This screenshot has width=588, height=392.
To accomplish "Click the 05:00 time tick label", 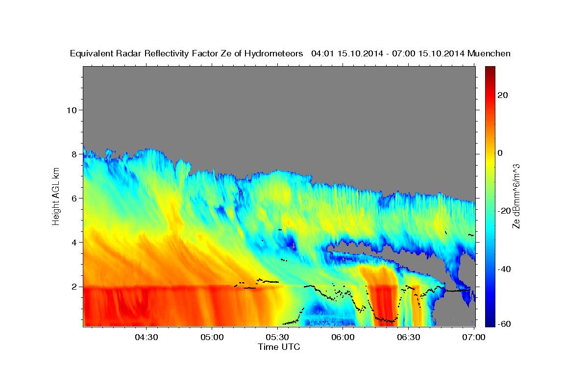I will 212,337.
